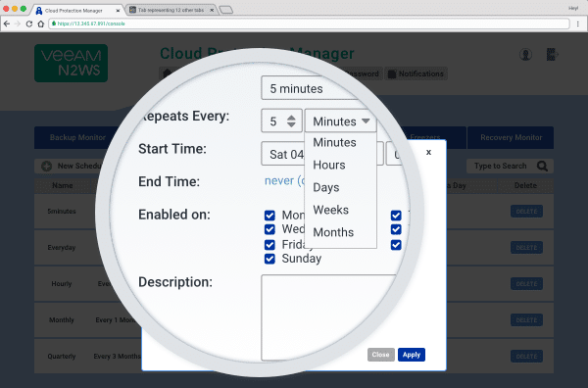
Task: Switch to Recovery Monitor tab
Action: (x=511, y=137)
